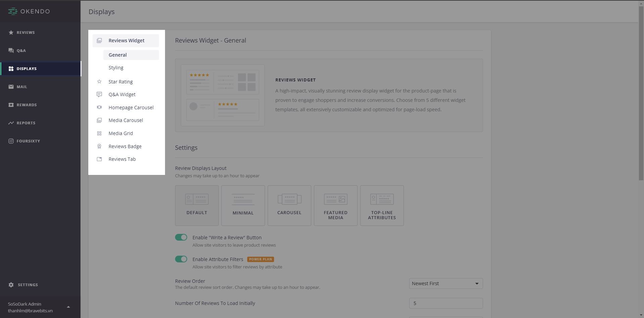Viewport: 644px width, 318px height.
Task: Choose the Featured Media layout
Action: (x=336, y=205)
